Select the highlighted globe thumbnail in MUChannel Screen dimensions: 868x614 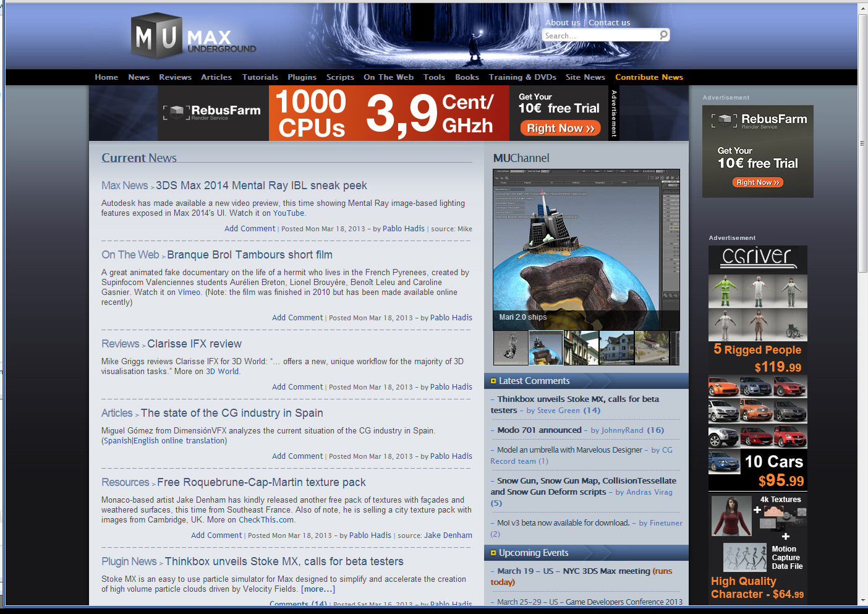[546, 348]
